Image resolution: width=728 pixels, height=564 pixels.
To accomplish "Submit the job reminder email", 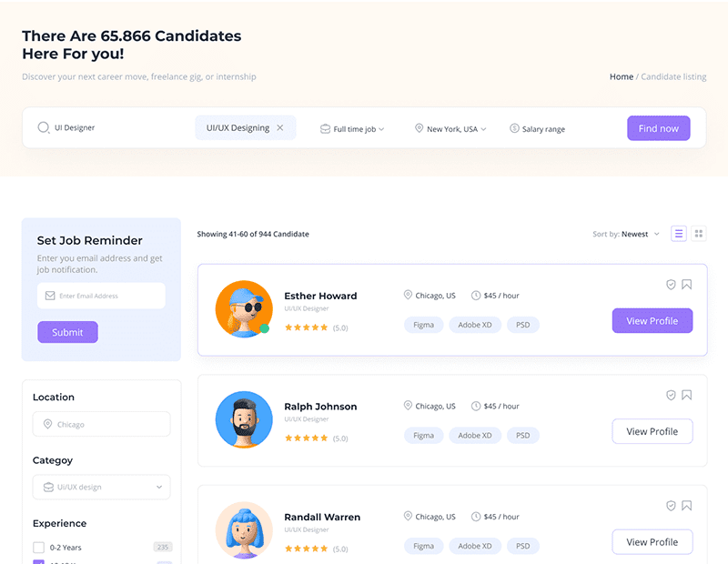I will coord(67,333).
